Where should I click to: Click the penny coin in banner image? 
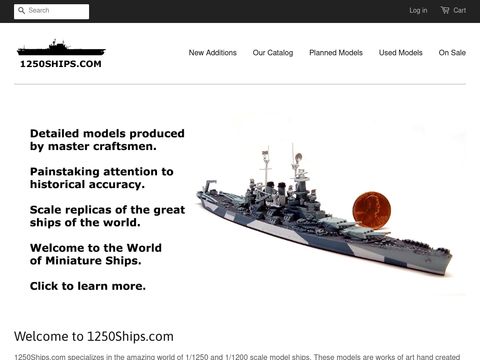tap(372, 210)
